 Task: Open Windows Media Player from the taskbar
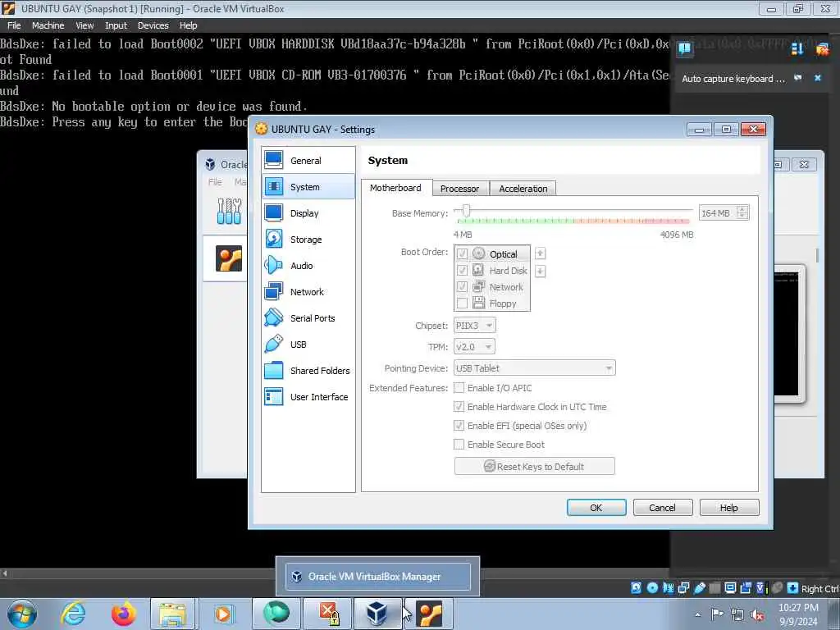[x=222, y=614]
